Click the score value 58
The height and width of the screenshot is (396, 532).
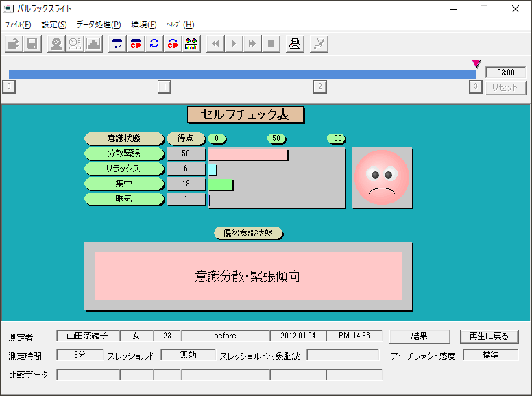point(186,153)
